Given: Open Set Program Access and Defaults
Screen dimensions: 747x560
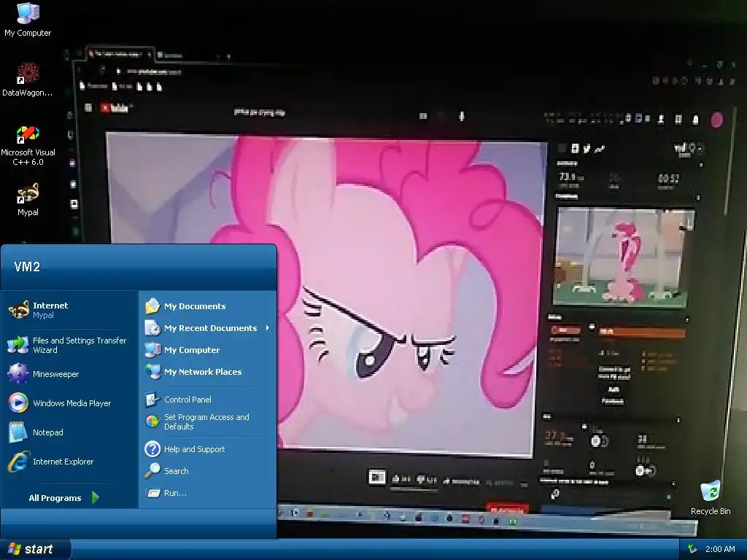Looking at the screenshot, I should 207,421.
